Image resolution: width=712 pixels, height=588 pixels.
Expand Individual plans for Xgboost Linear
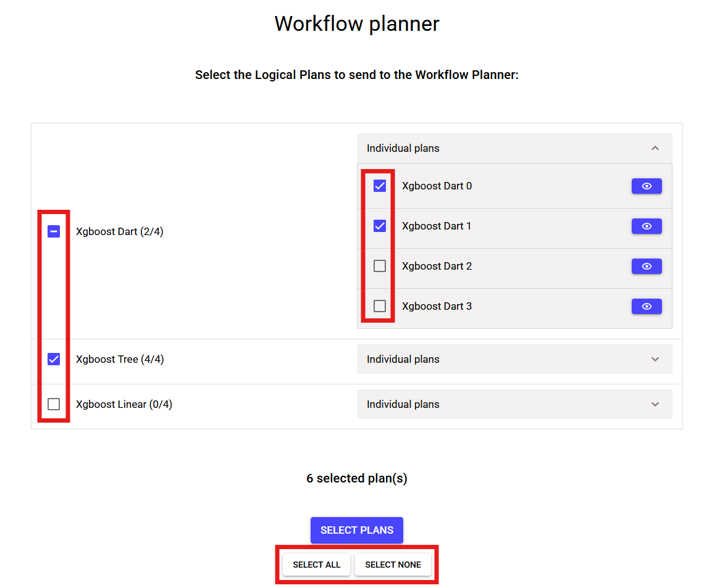655,404
